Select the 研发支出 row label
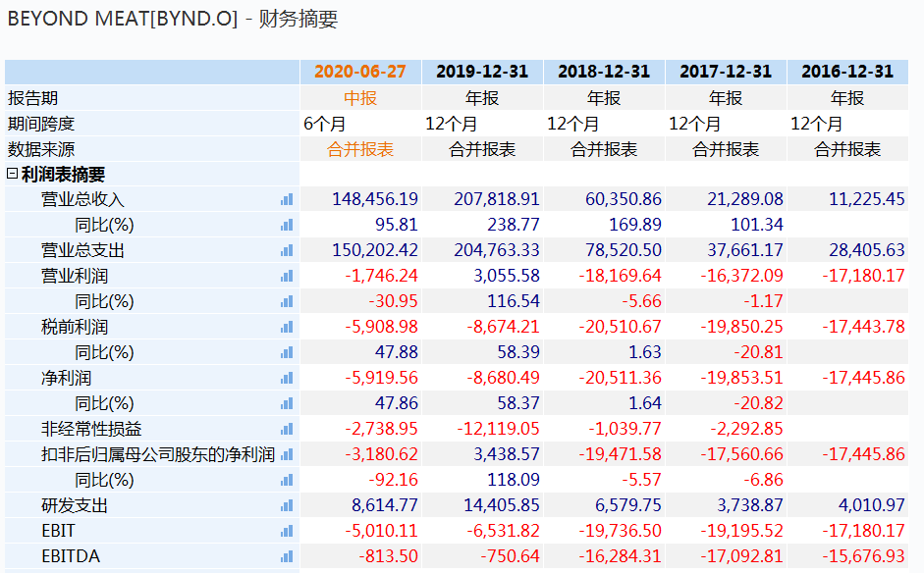The image size is (924, 573). tap(75, 505)
